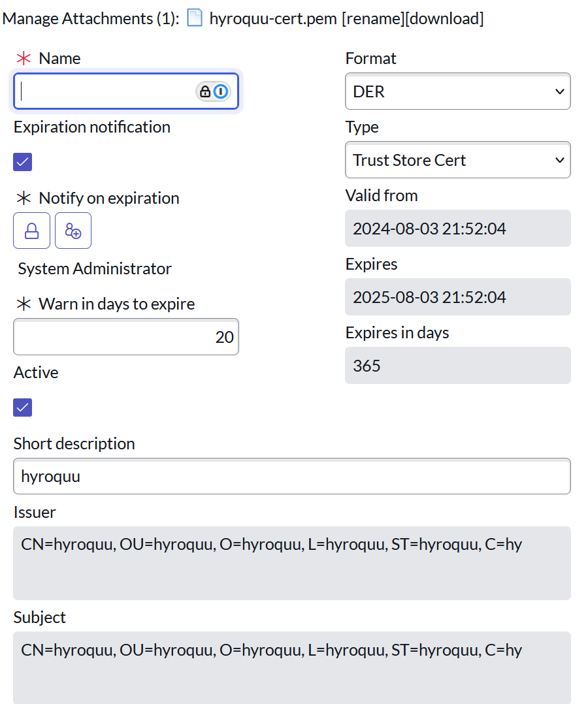Uncheck the Expiration notification checkbox
Image resolution: width=588 pixels, height=704 pixels.
[x=22, y=161]
